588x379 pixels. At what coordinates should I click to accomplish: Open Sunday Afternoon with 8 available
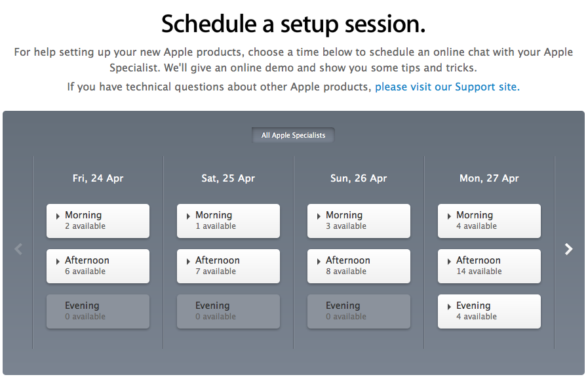(x=359, y=266)
